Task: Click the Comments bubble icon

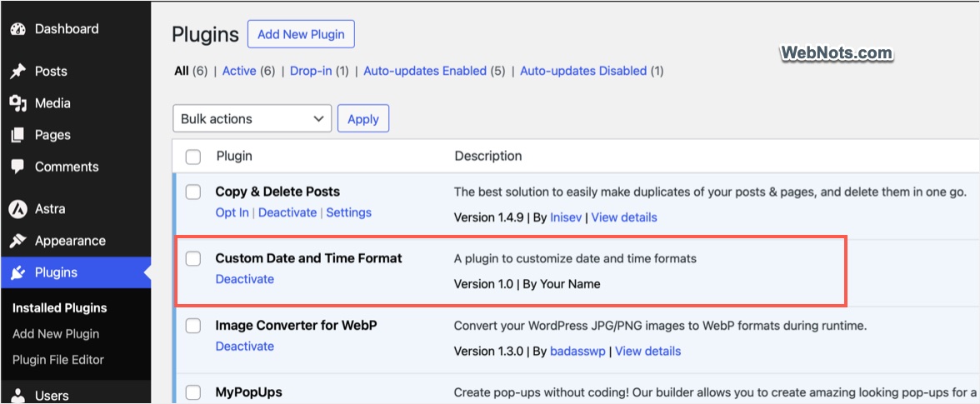Action: pyautogui.click(x=18, y=167)
